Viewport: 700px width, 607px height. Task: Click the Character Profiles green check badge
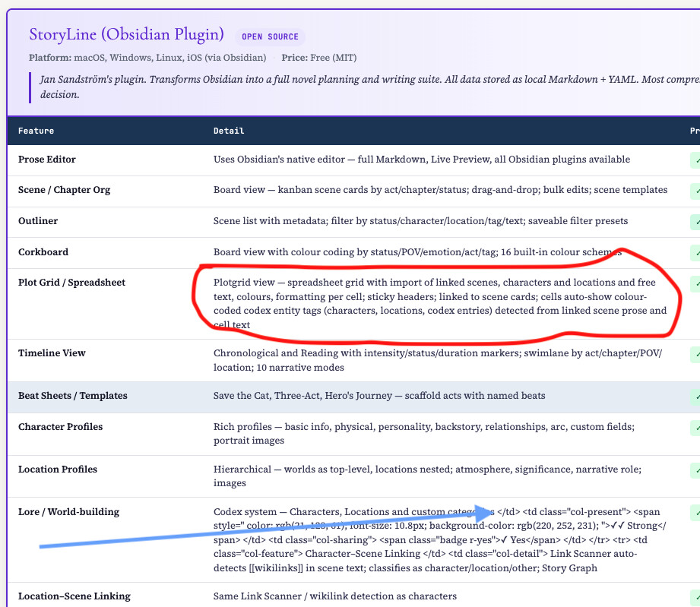tap(695, 428)
